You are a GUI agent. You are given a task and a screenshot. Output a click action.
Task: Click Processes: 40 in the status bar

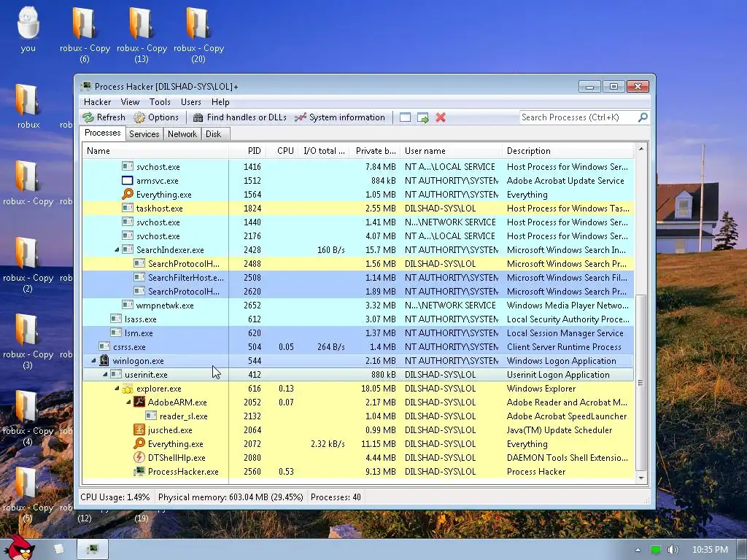(x=336, y=497)
